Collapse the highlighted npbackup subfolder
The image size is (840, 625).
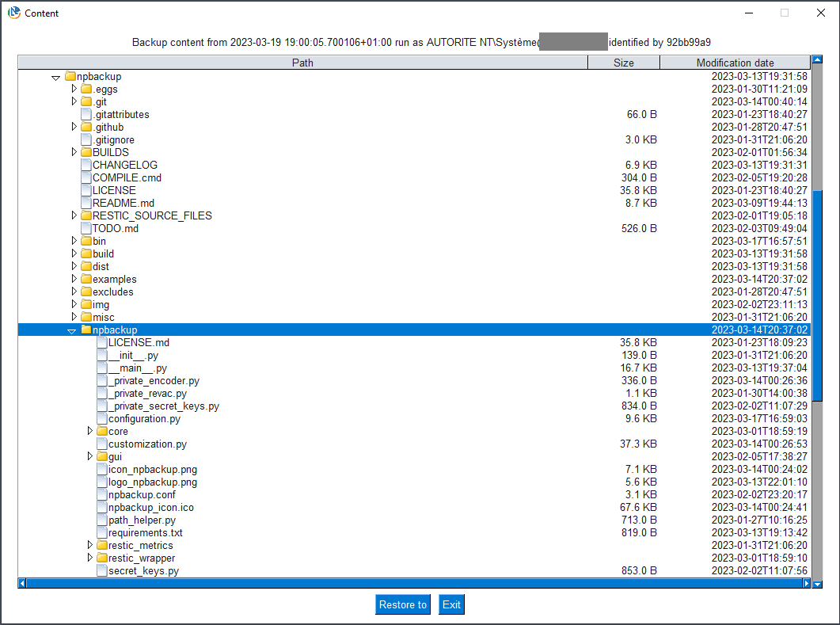(x=72, y=331)
